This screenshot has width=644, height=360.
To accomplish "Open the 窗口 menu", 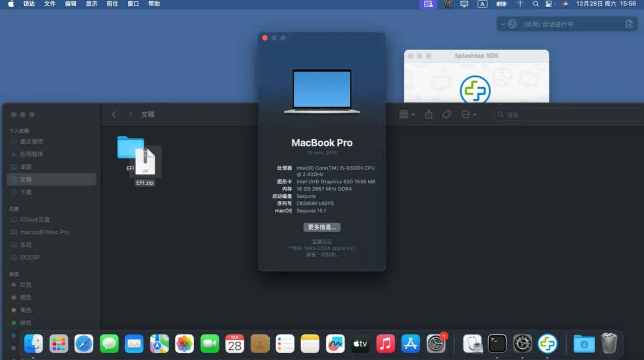I will click(x=133, y=4).
